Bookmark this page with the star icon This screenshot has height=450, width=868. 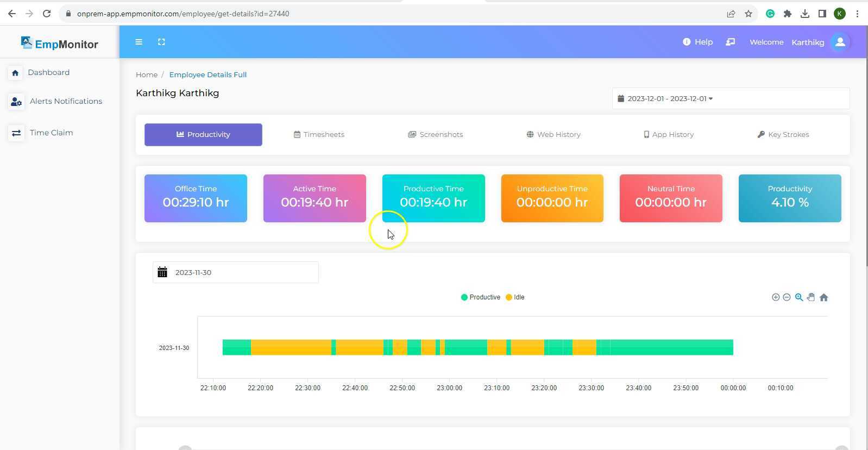point(749,14)
